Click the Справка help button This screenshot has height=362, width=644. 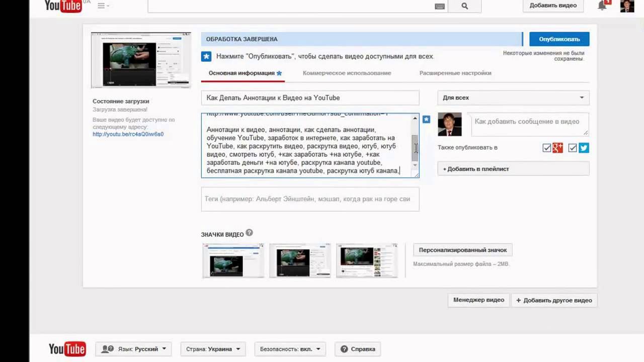pyautogui.click(x=358, y=349)
